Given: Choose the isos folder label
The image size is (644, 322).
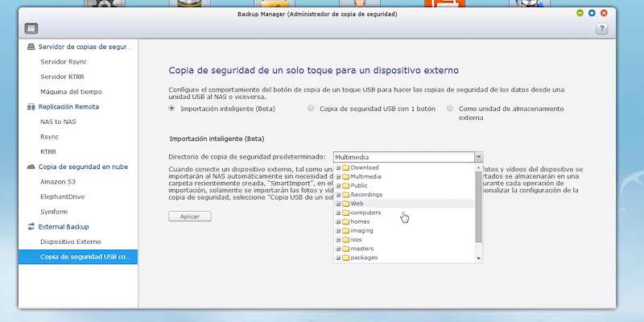Looking at the screenshot, I should tap(356, 240).
